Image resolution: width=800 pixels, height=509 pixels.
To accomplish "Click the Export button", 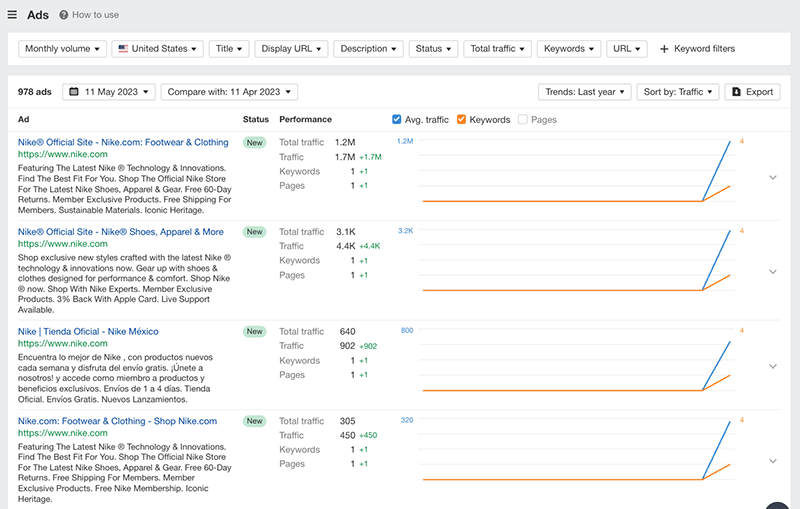I will (753, 92).
